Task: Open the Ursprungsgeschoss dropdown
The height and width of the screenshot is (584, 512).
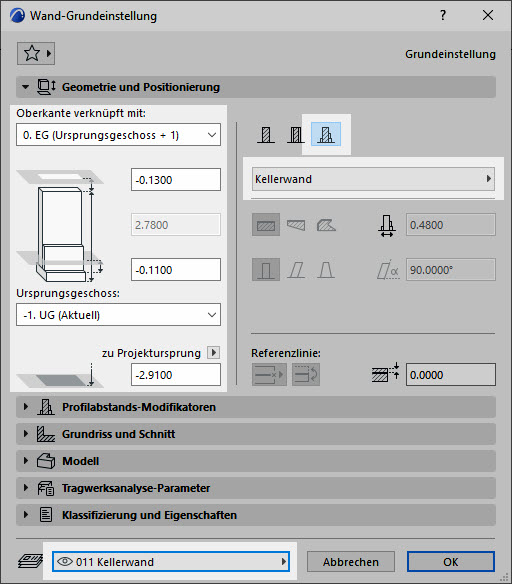Action: (x=118, y=315)
